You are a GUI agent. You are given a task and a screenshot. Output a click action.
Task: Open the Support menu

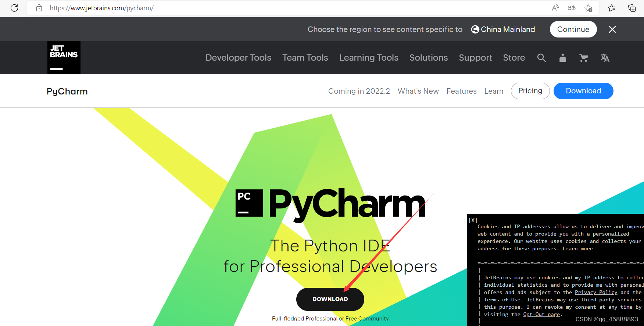coord(475,58)
